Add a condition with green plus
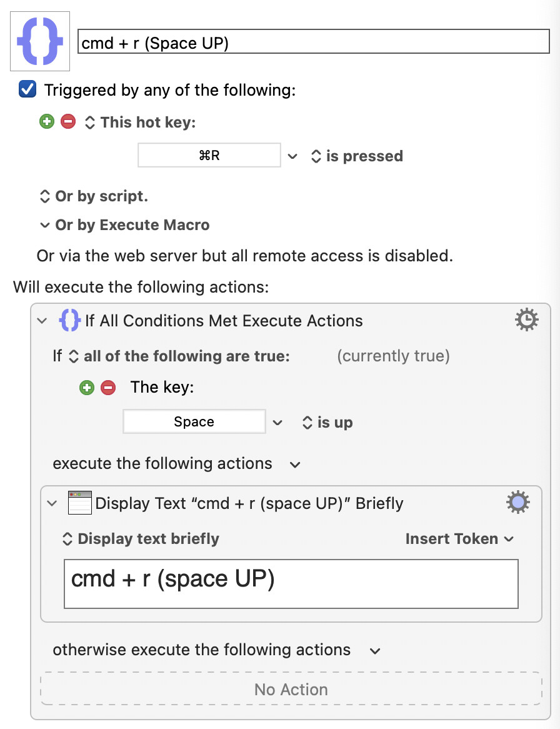The height and width of the screenshot is (729, 560). [x=87, y=387]
